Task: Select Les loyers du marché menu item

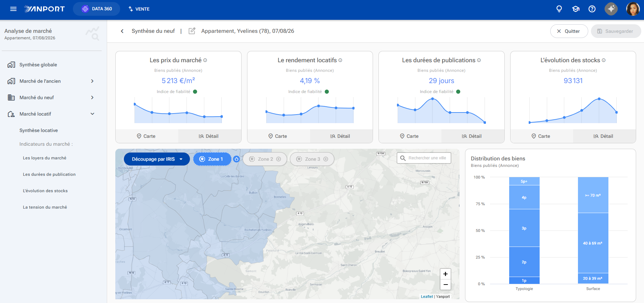Action: pos(44,158)
